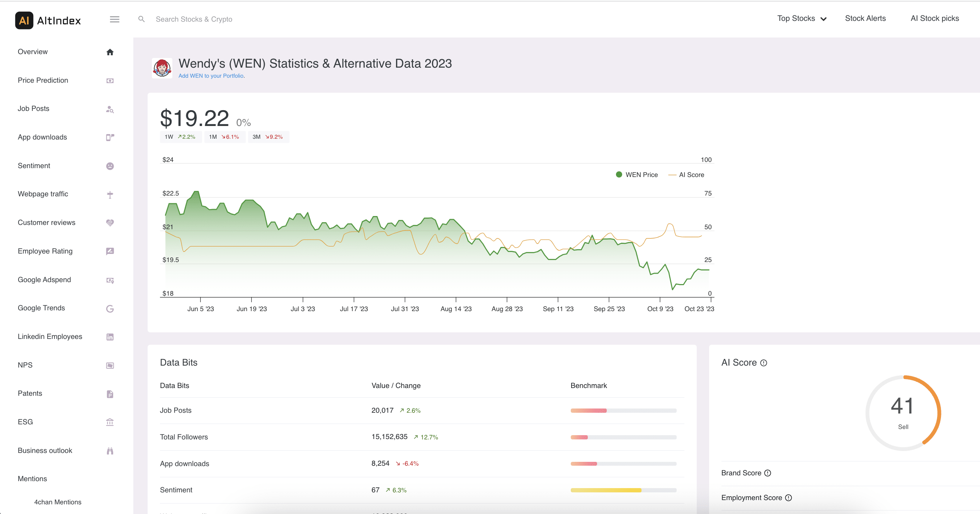Screen dimensions: 980x514
Task: Click Sentiment benchmark bar
Action: (x=623, y=490)
